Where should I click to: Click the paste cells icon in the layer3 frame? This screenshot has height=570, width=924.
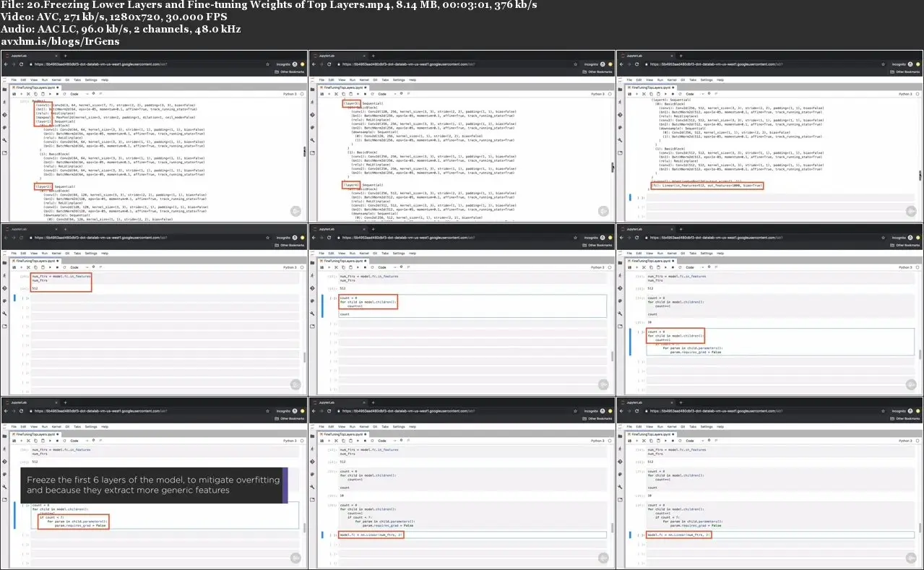350,94
